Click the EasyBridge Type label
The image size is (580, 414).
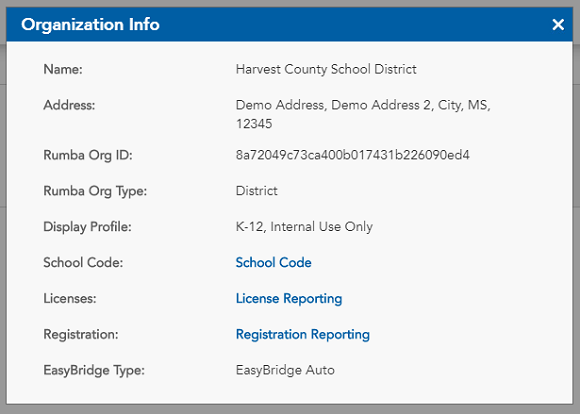[x=94, y=370]
